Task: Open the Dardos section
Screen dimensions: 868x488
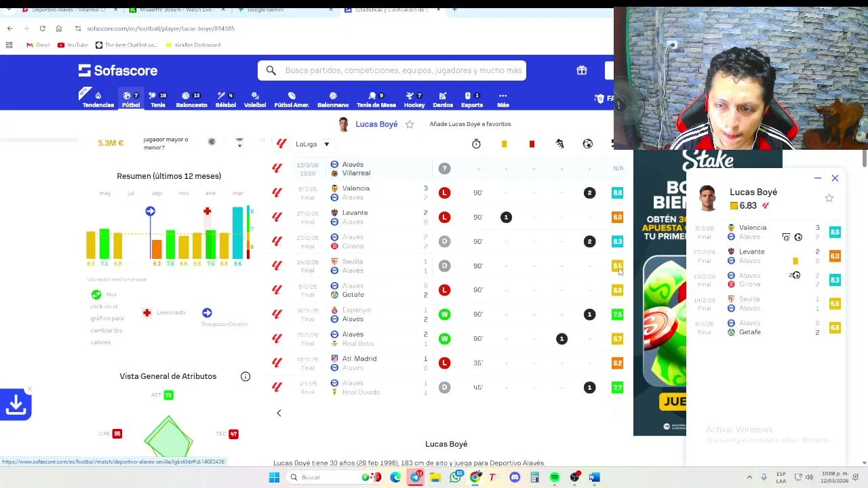Action: pos(443,99)
